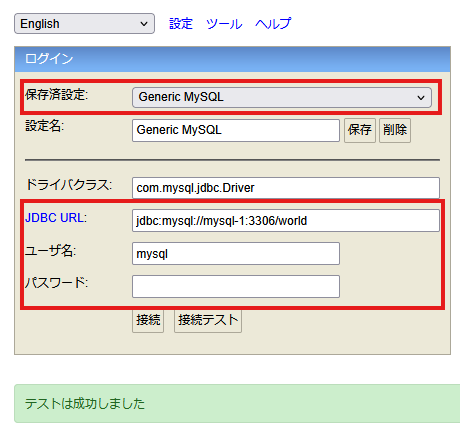Click the テストは成功しました success message
The width and height of the screenshot is (460, 436).
tap(85, 404)
